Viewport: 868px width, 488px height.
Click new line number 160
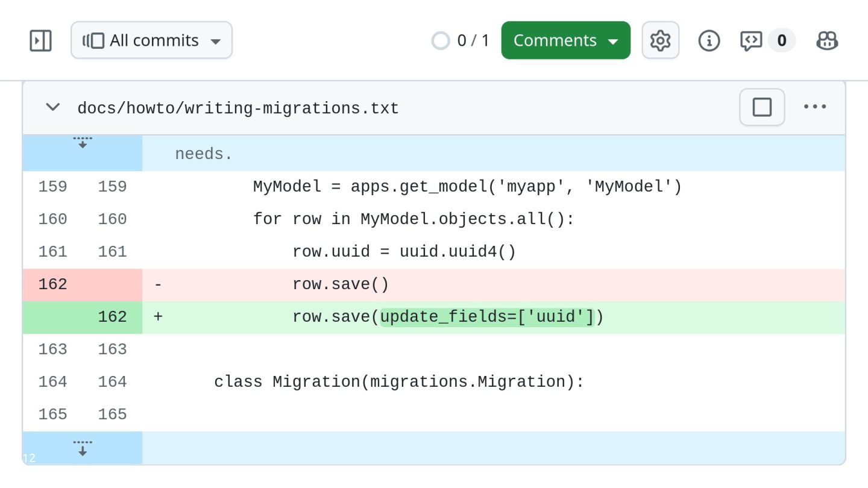112,219
